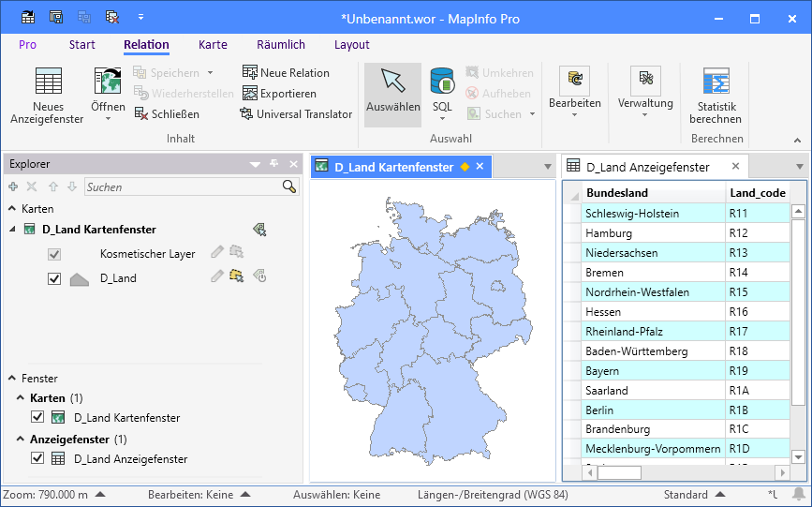Collapse the Fenster section

(x=12, y=378)
